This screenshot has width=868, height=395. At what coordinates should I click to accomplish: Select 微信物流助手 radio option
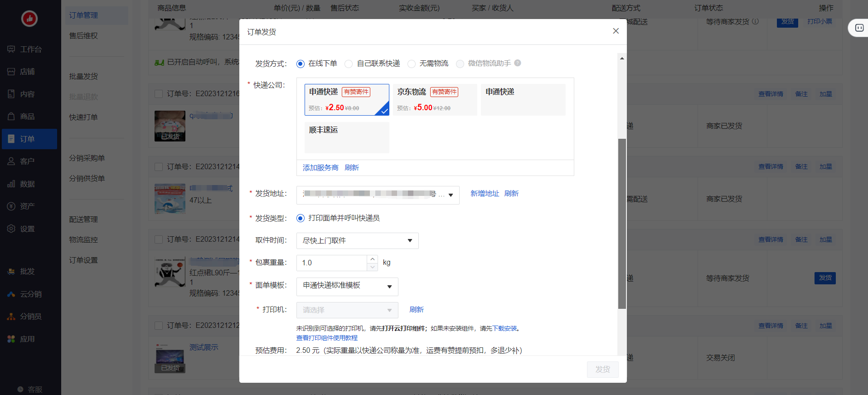tap(460, 63)
